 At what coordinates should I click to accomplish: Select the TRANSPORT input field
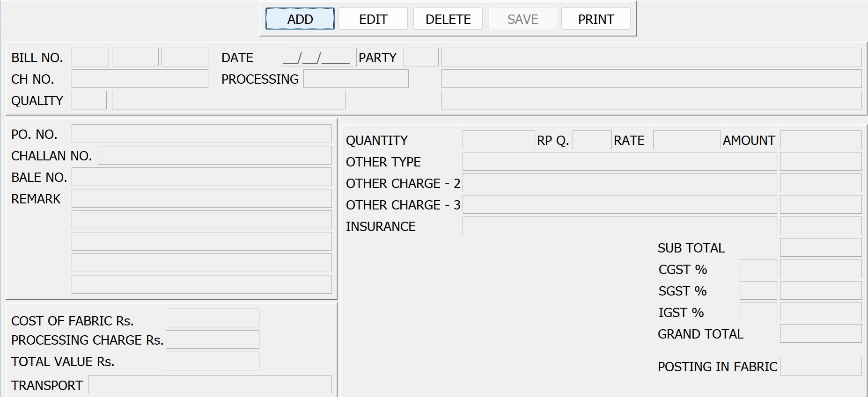click(210, 385)
